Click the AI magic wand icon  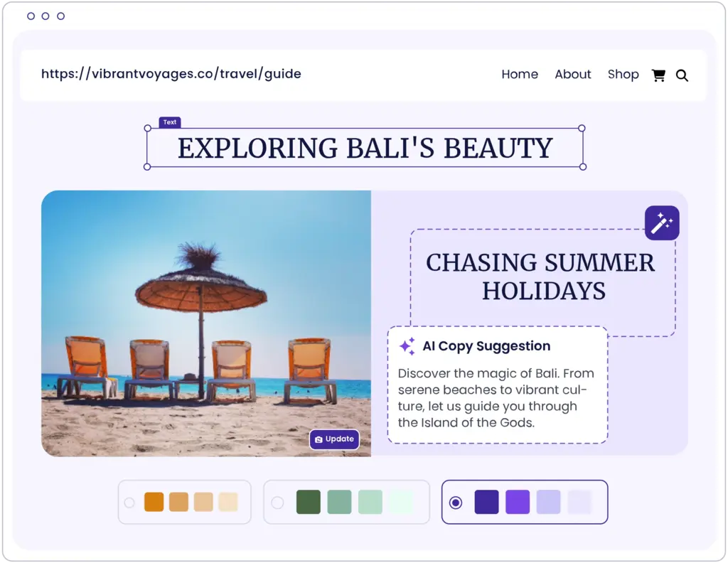pos(662,223)
